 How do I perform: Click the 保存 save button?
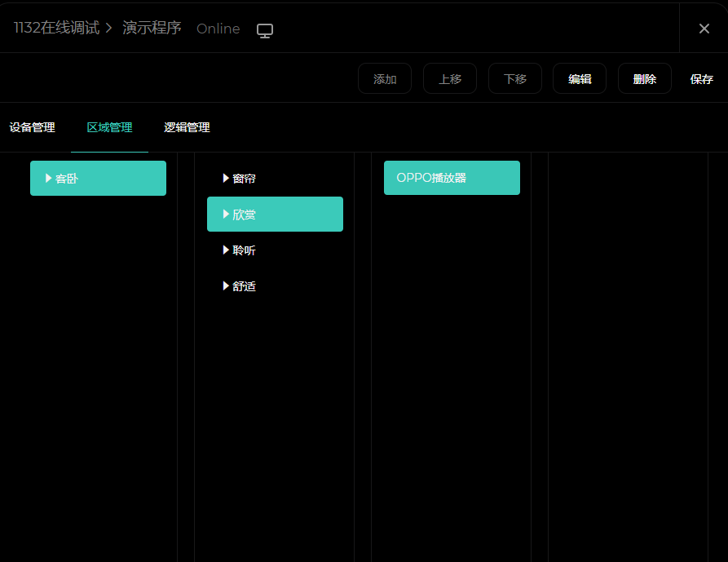pos(702,79)
